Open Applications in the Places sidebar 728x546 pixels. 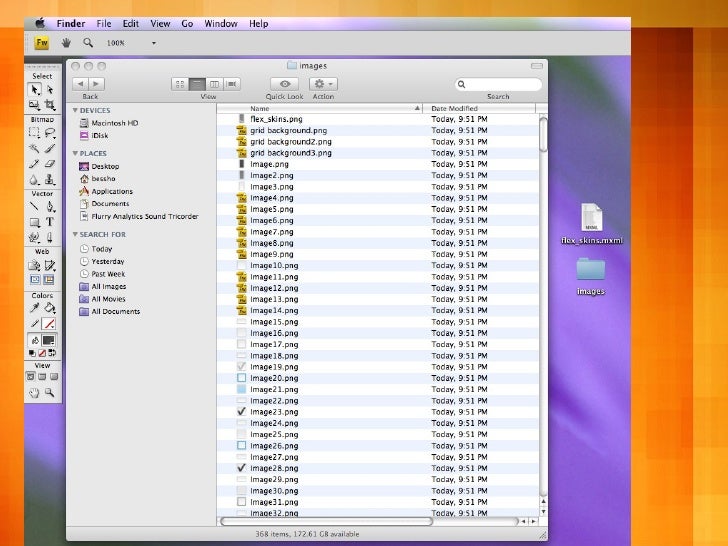coord(112,191)
